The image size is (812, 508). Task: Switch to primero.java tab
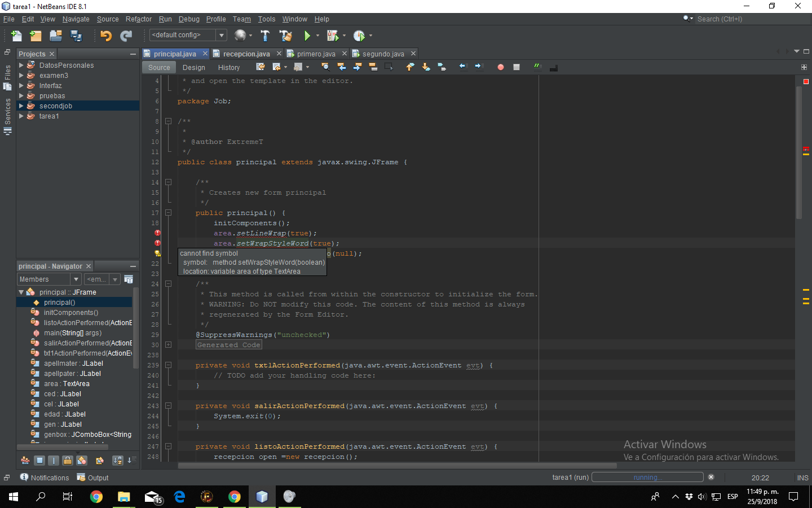click(316, 54)
